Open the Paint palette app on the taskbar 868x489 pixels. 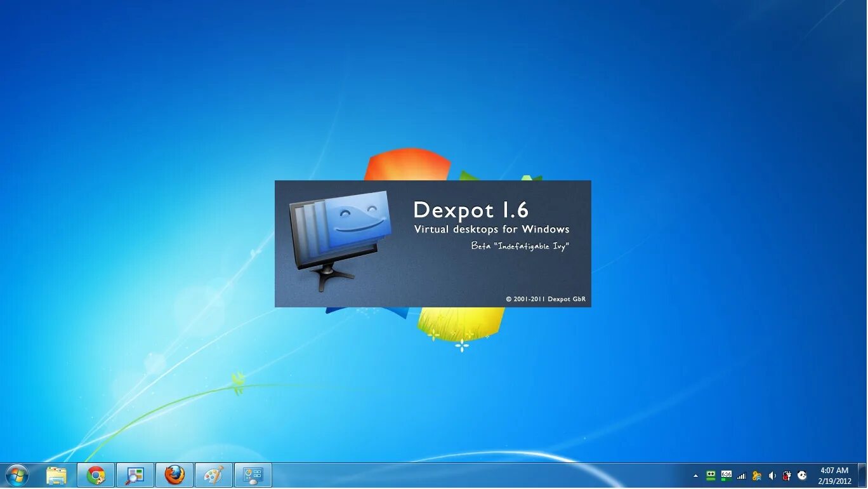pyautogui.click(x=214, y=475)
